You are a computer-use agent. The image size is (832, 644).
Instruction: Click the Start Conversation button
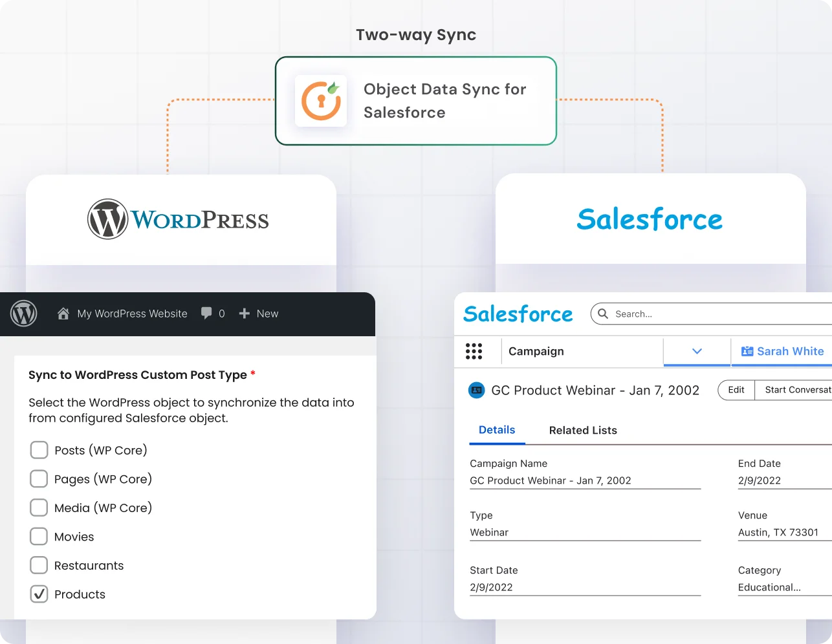pos(793,390)
